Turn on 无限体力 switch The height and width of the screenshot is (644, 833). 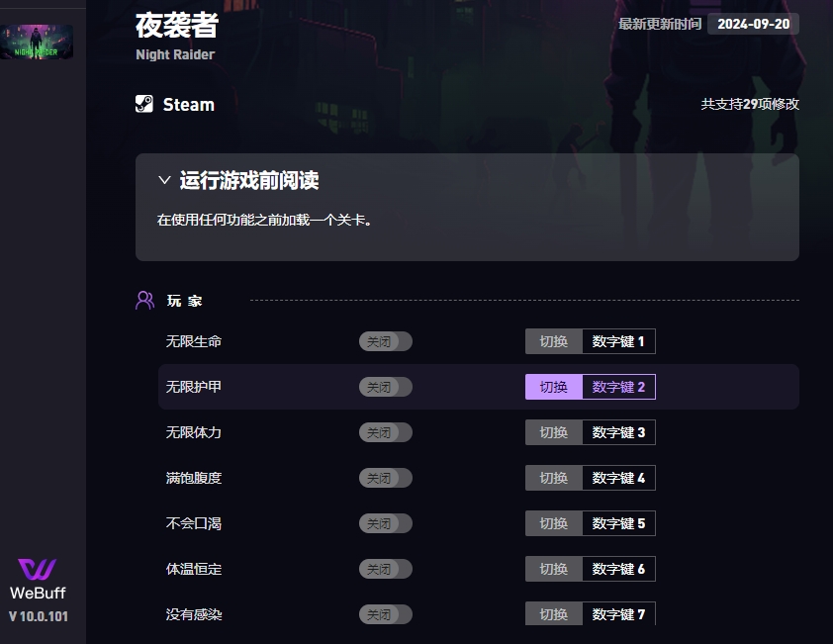point(386,432)
